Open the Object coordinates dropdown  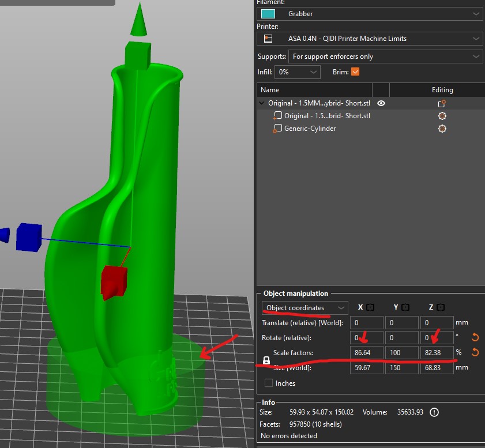[304, 308]
